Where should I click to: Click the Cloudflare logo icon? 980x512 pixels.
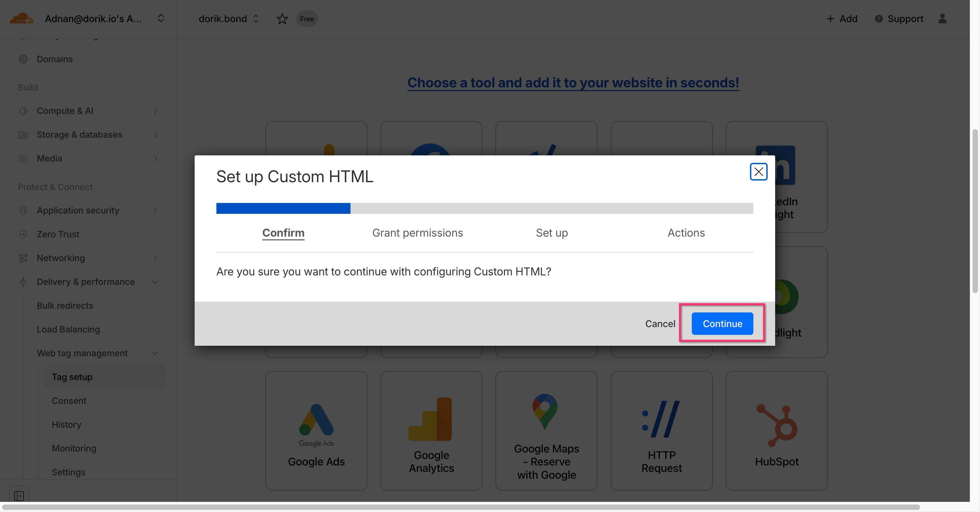tap(21, 18)
